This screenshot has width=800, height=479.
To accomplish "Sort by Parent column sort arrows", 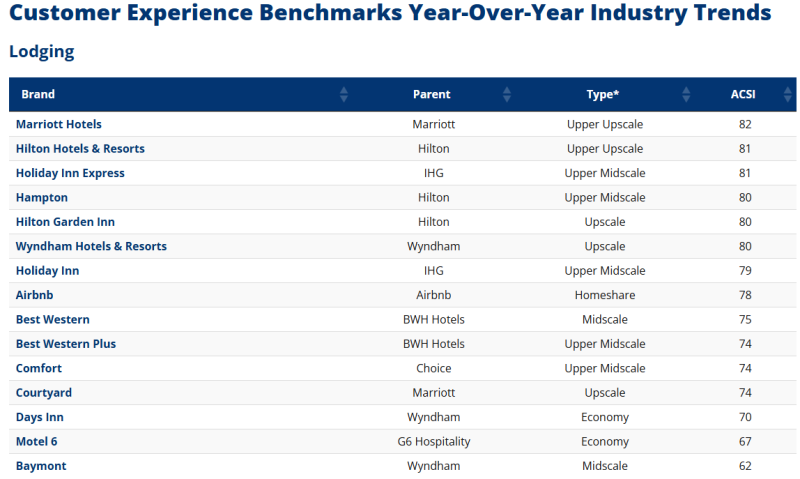I will click(507, 94).
